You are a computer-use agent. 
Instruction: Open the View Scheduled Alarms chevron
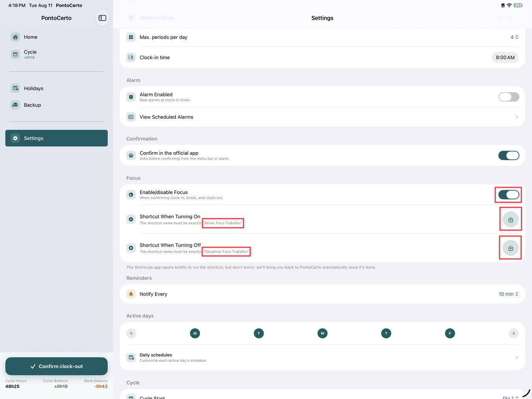pos(516,117)
